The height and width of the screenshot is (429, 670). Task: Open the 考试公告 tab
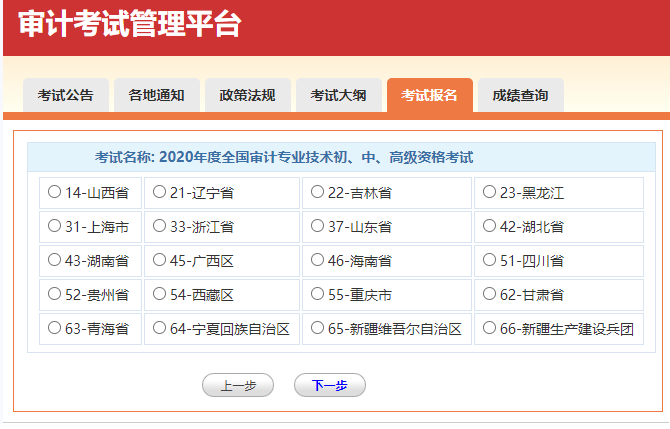[66, 95]
